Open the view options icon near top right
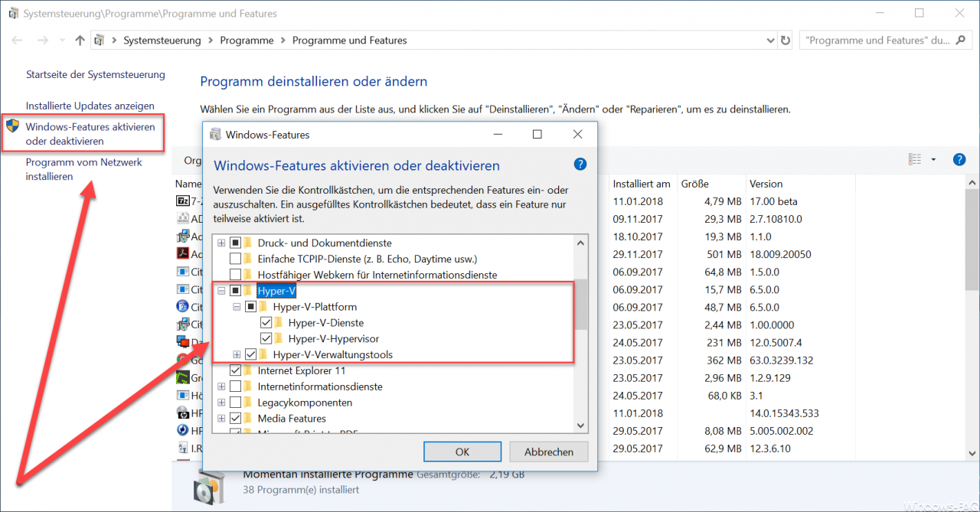This screenshot has width=980, height=512. [916, 158]
